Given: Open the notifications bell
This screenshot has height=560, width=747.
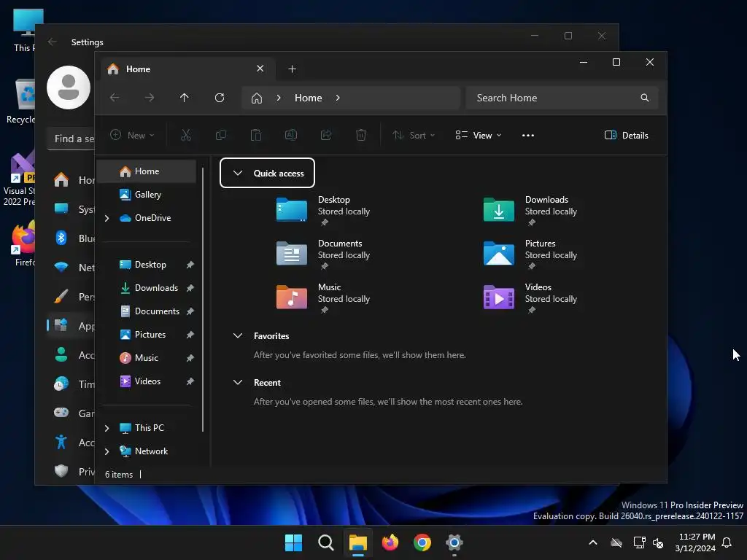Looking at the screenshot, I should tap(727, 542).
